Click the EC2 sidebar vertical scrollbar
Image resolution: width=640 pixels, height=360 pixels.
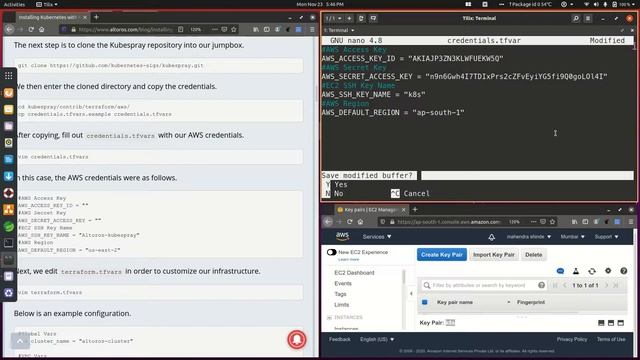[x=404, y=277]
